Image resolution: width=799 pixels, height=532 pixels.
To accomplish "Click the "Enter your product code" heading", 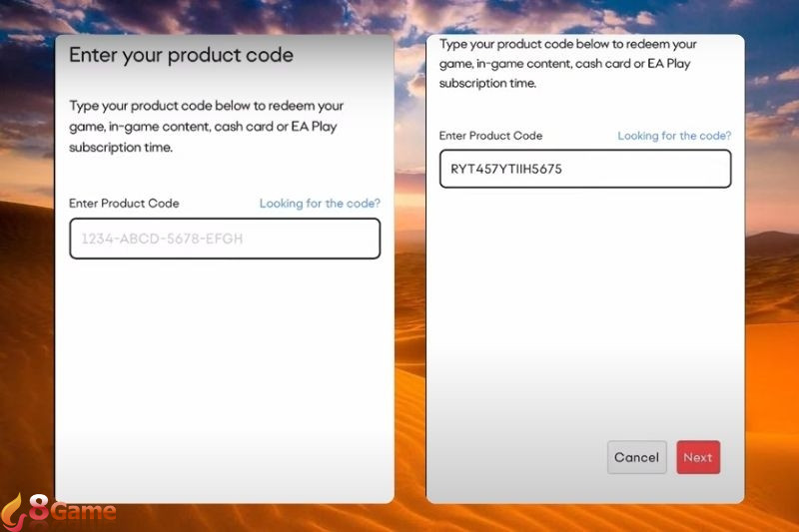I will click(181, 55).
